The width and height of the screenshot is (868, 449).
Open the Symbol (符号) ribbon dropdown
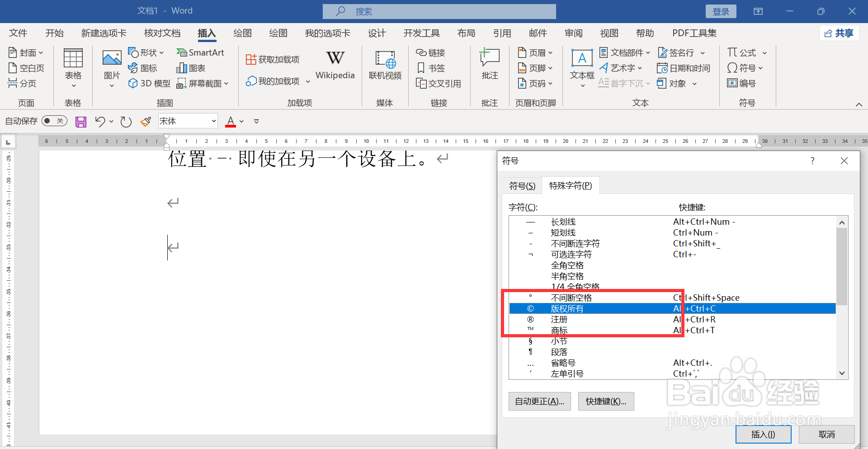click(x=745, y=68)
